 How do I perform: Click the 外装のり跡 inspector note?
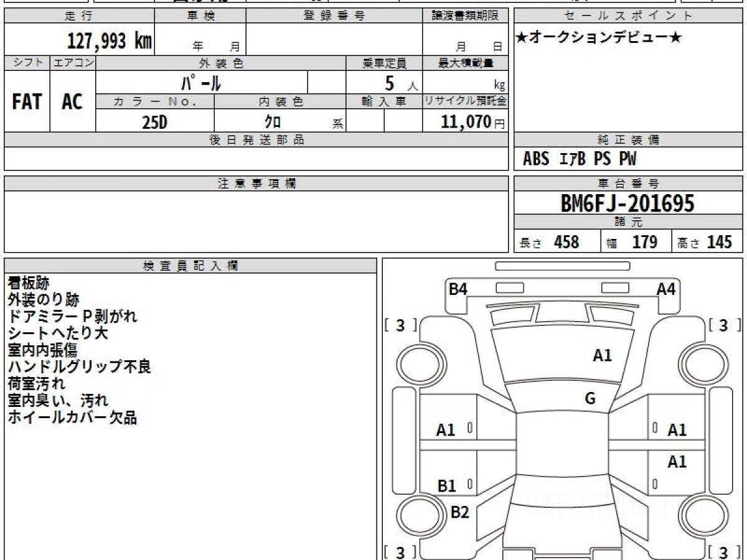coord(44,300)
